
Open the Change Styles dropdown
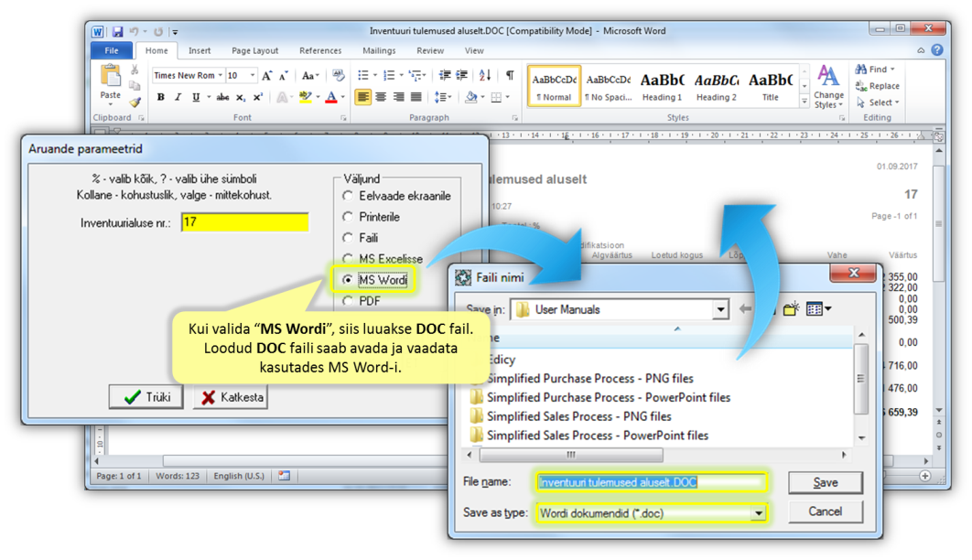[828, 87]
